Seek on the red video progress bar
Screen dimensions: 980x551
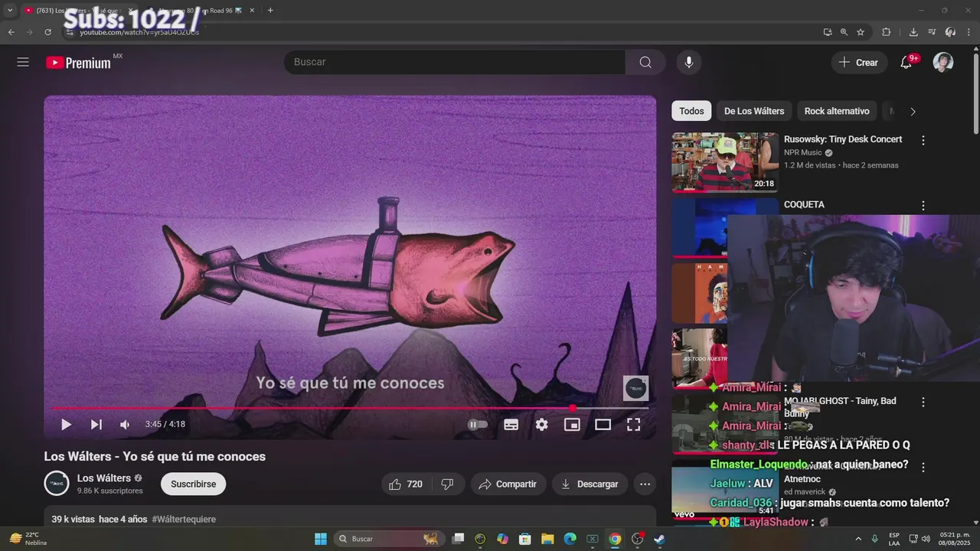(x=350, y=409)
